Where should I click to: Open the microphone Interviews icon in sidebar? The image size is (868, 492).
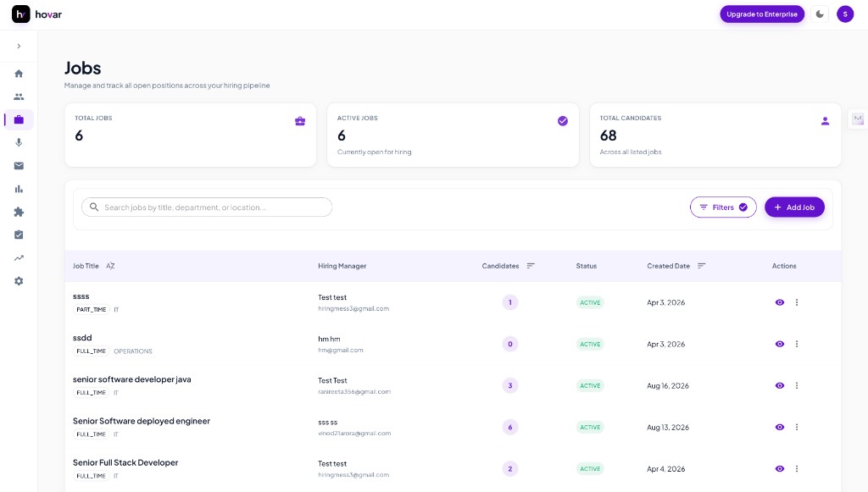(x=19, y=142)
